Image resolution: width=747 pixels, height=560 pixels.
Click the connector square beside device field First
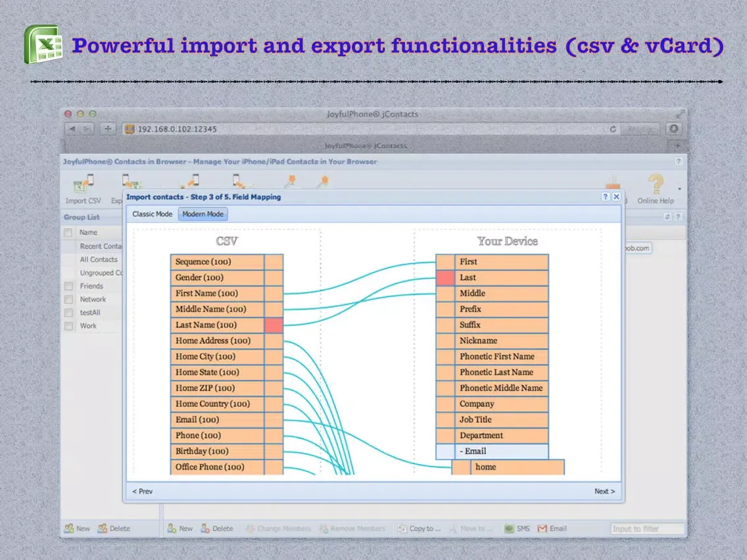[445, 262]
